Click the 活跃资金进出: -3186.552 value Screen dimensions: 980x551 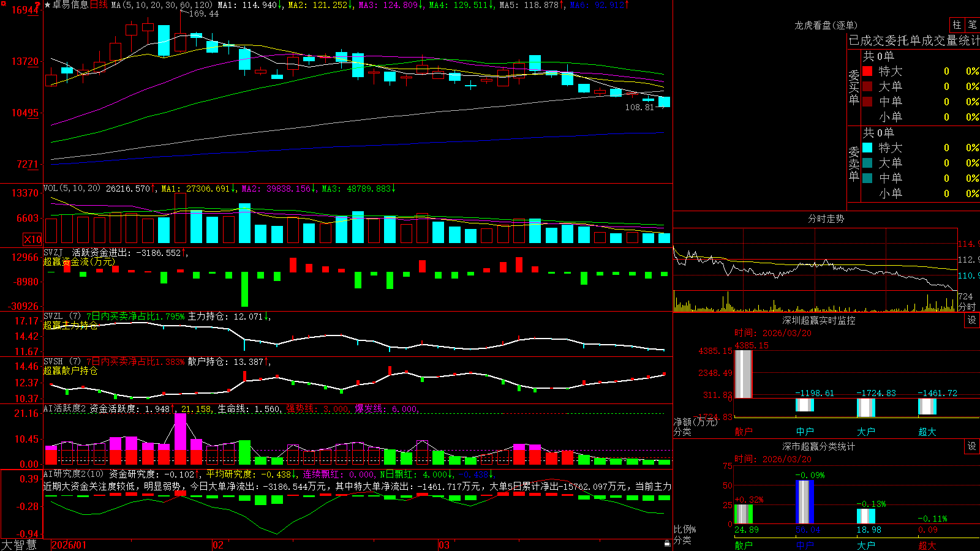[127, 252]
